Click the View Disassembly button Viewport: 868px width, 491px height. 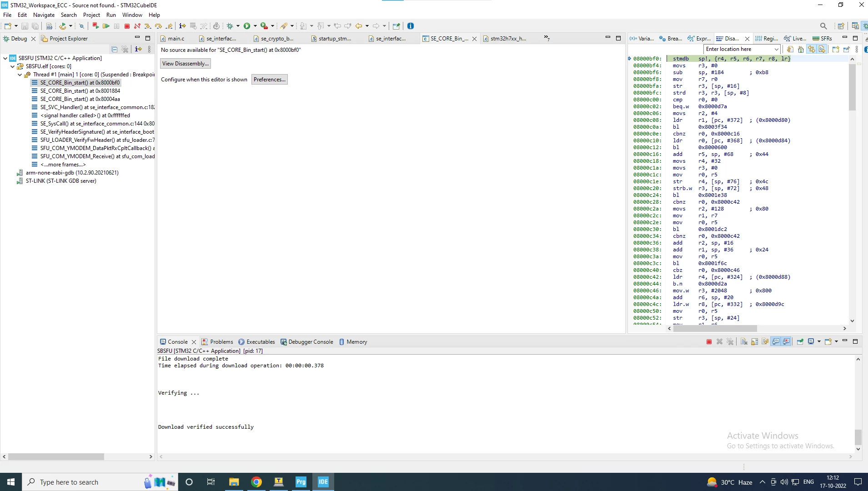click(186, 64)
